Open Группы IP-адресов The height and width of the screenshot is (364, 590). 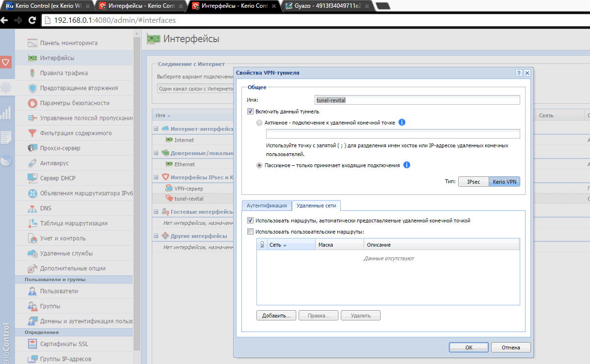65,359
